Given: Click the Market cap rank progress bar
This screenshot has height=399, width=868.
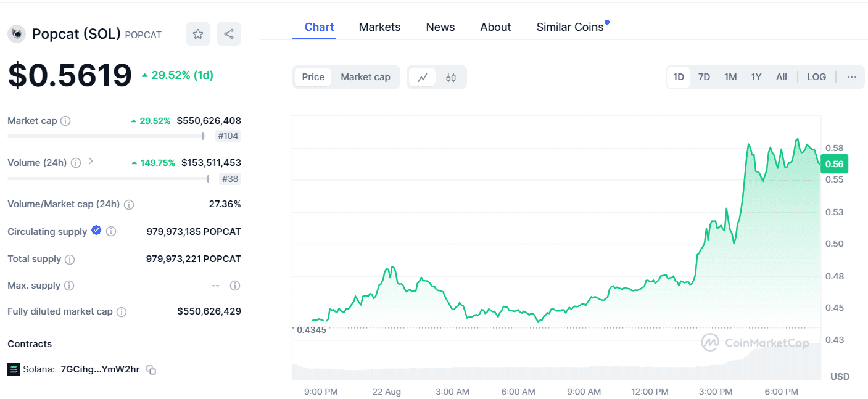Looking at the screenshot, I should pyautogui.click(x=106, y=136).
